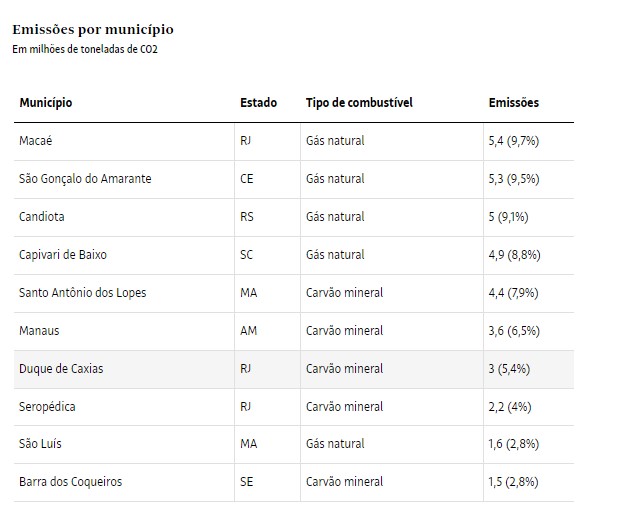Click the Emissões column header
Viewport: 618px width, 523px height.
coord(513,103)
